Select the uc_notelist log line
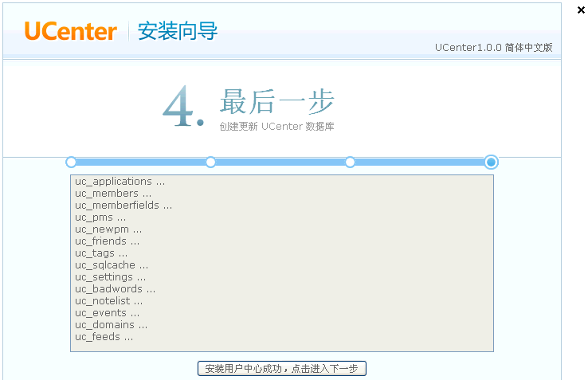This screenshot has width=588, height=380. [x=108, y=301]
